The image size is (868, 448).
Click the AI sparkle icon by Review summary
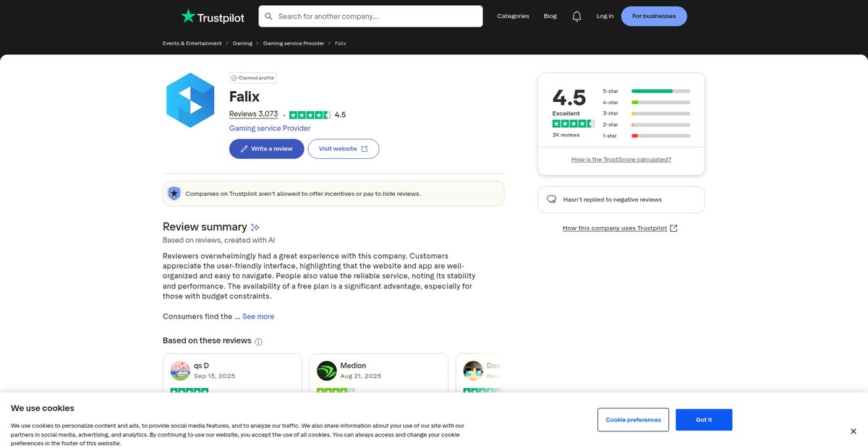[255, 227]
